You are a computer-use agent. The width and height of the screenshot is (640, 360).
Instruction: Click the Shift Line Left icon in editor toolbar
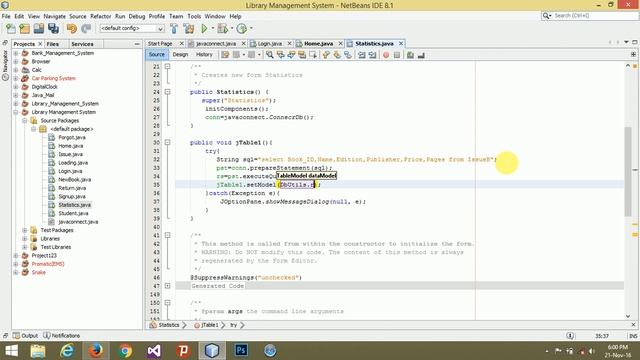(x=362, y=55)
